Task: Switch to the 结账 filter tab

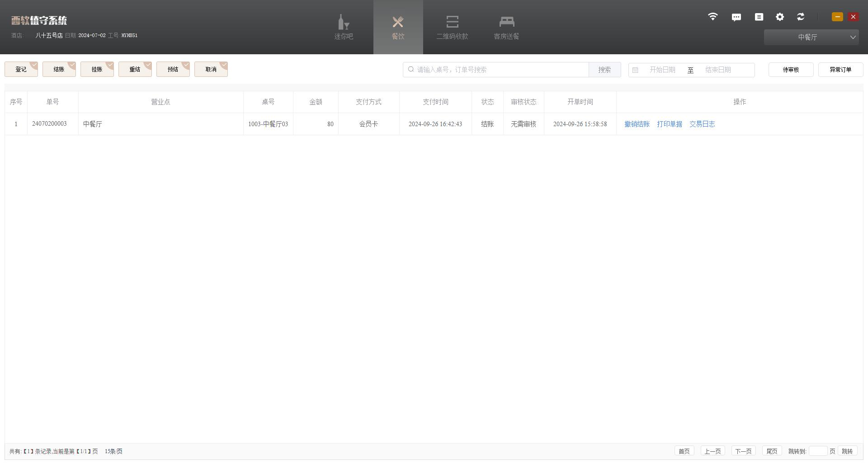Action: (x=59, y=69)
